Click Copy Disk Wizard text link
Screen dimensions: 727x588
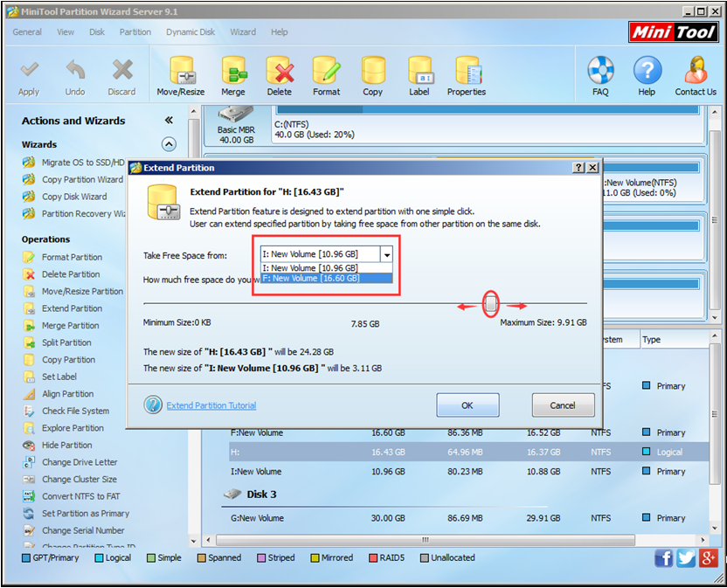[74, 197]
